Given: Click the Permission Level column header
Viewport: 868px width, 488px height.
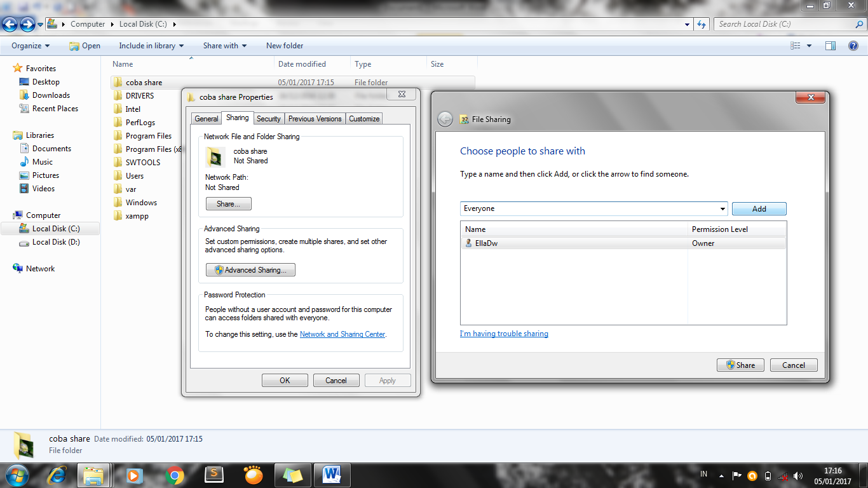Looking at the screenshot, I should click(737, 229).
